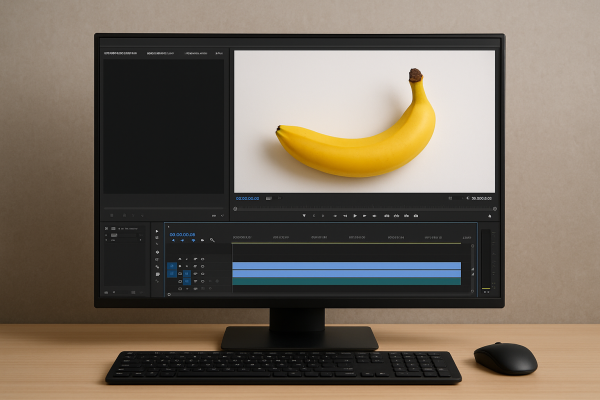Click the Export Frame camera button
The image size is (600, 400).
pos(406,216)
